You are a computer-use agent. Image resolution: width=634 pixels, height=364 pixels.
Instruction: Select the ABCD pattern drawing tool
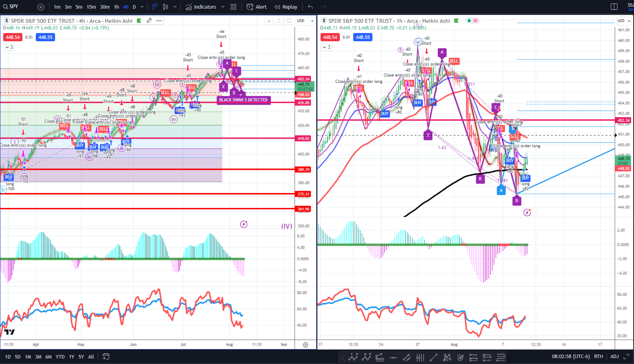click(x=367, y=357)
